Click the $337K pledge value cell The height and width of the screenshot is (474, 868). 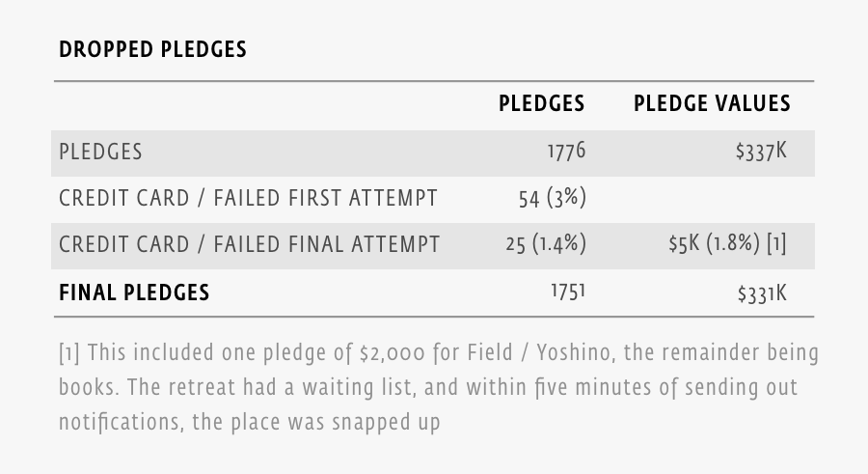tap(763, 152)
